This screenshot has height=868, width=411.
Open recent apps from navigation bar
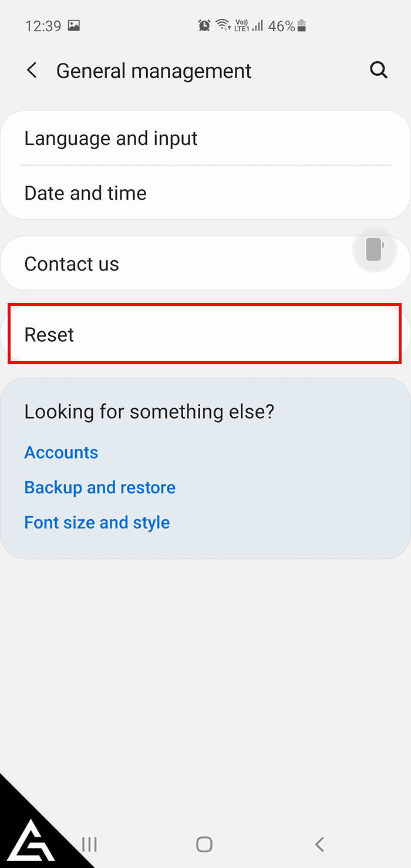(x=89, y=845)
